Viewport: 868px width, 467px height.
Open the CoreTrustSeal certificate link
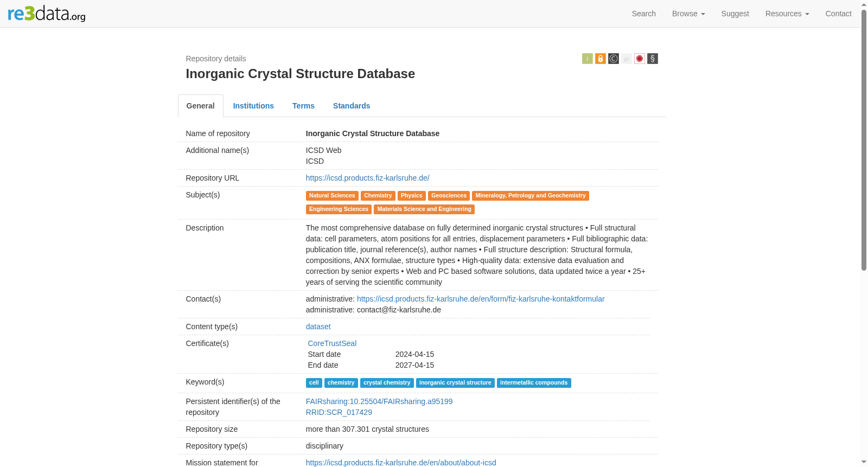point(332,343)
